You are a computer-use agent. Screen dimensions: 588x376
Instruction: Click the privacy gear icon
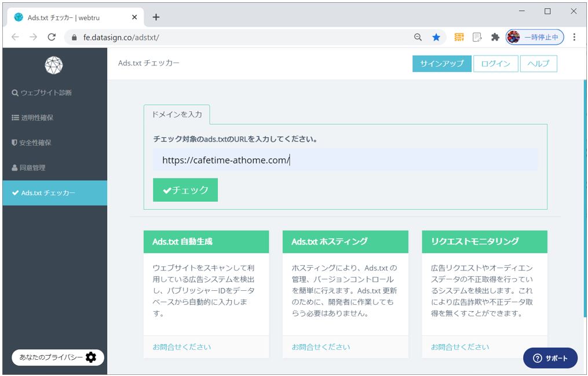(91, 357)
